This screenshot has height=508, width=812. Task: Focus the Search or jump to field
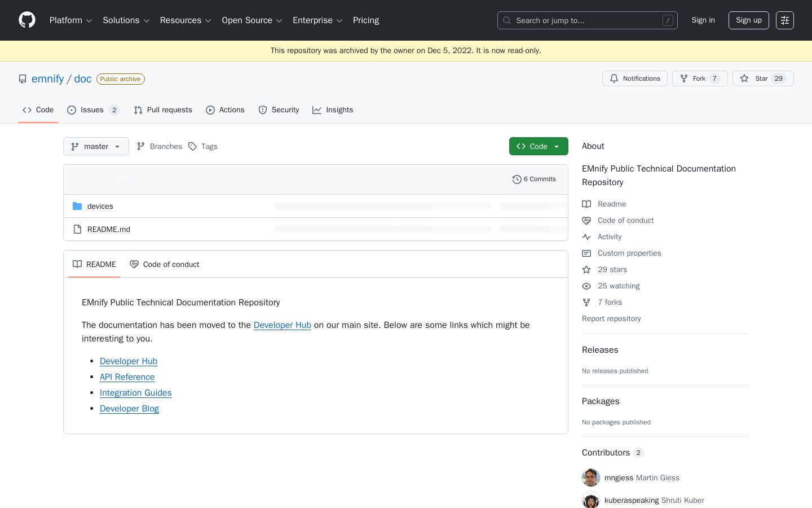click(x=588, y=20)
